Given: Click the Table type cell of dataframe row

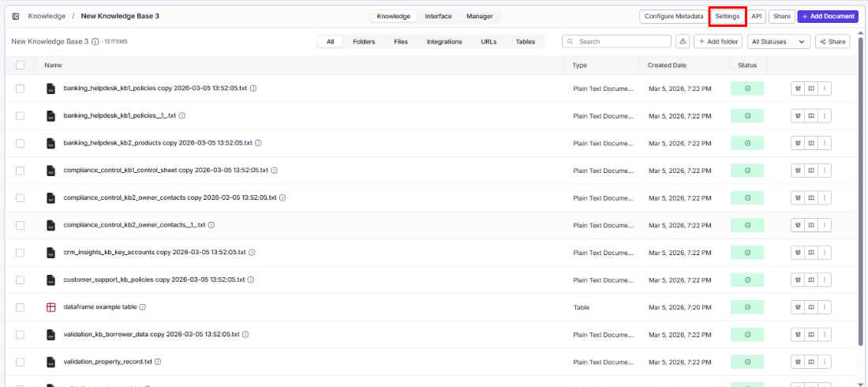Looking at the screenshot, I should (582, 307).
